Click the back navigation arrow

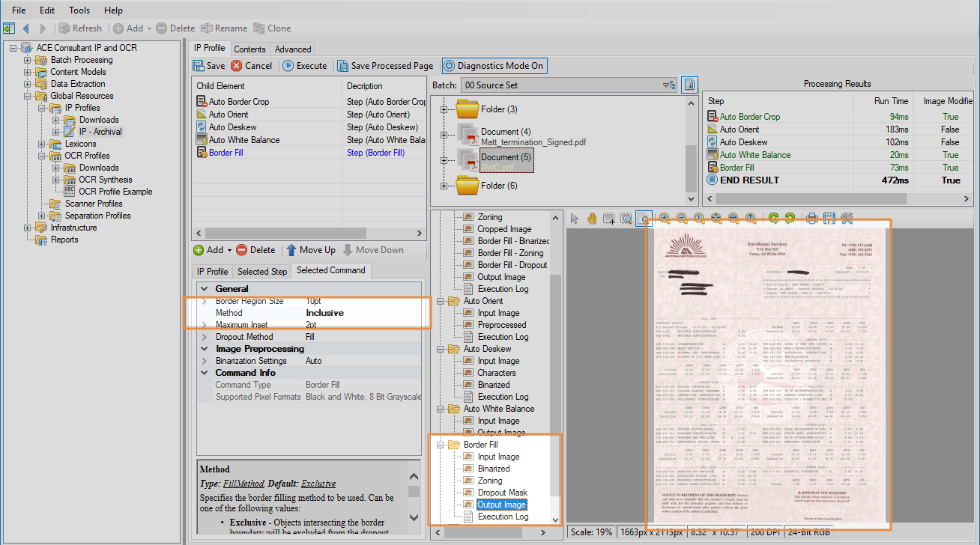(x=26, y=28)
